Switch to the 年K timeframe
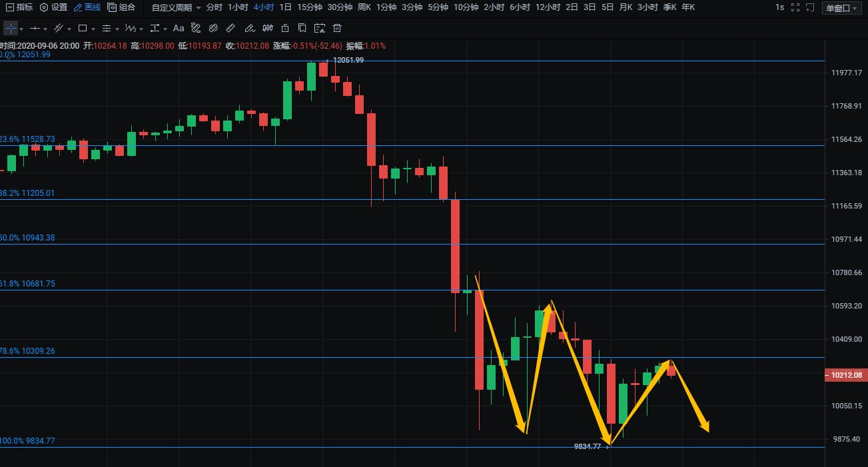This screenshot has height=467, width=868. coord(688,7)
